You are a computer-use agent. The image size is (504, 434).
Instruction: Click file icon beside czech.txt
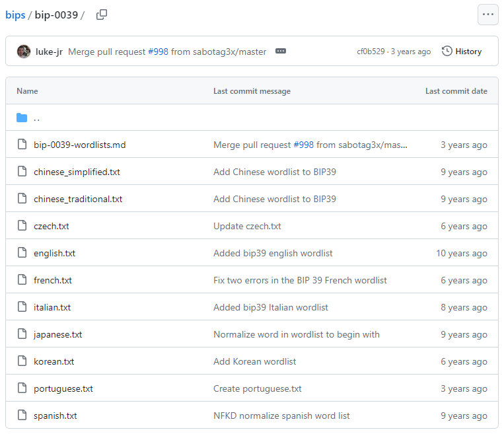[22, 227]
